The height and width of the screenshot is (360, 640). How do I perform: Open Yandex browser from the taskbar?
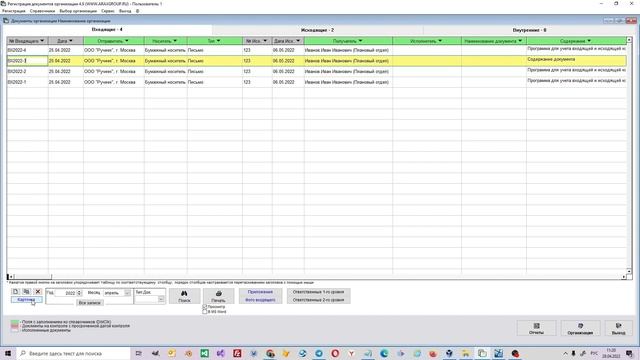point(351,353)
